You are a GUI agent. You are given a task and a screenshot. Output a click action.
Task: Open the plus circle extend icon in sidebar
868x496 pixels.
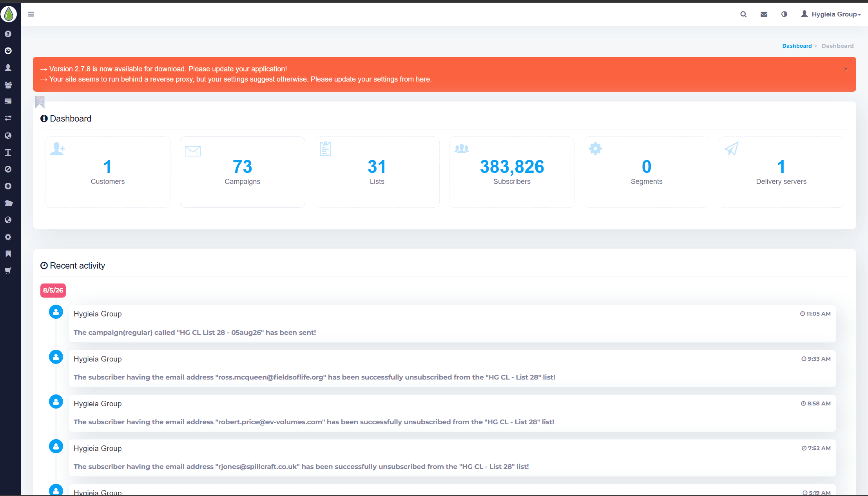(8, 186)
